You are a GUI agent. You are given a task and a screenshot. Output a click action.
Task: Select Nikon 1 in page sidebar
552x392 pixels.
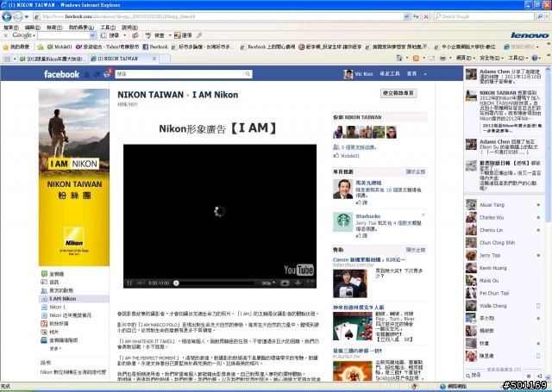[x=58, y=307]
